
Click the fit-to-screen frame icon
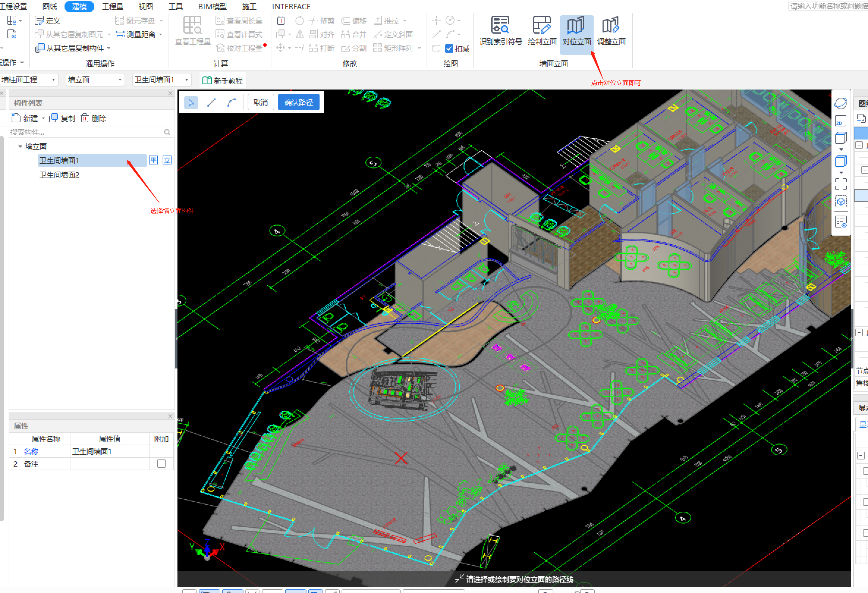coord(841,184)
